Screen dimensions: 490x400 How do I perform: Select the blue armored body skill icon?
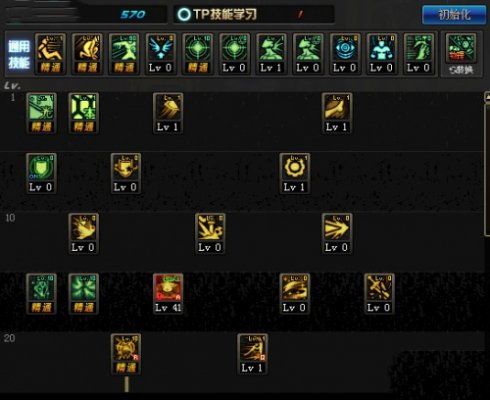(x=382, y=54)
